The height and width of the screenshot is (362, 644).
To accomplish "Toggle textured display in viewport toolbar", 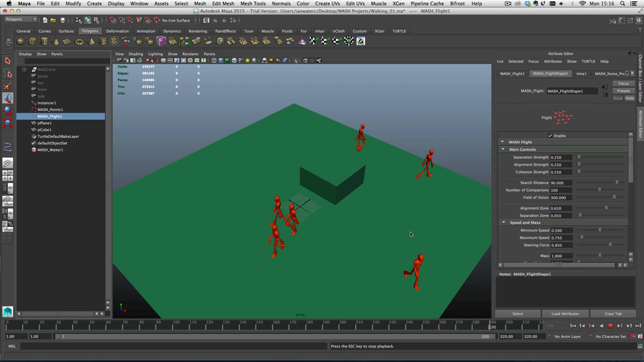I will [x=241, y=60].
